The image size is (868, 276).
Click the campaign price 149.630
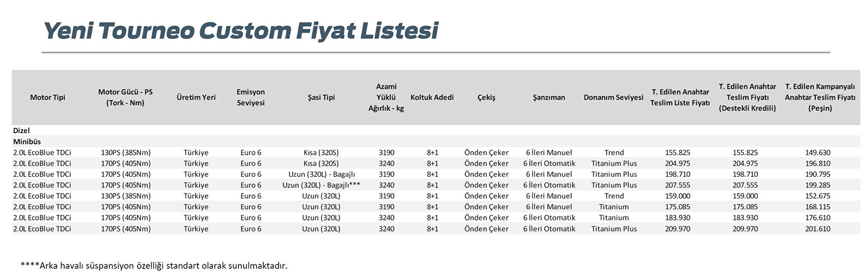[x=818, y=152]
